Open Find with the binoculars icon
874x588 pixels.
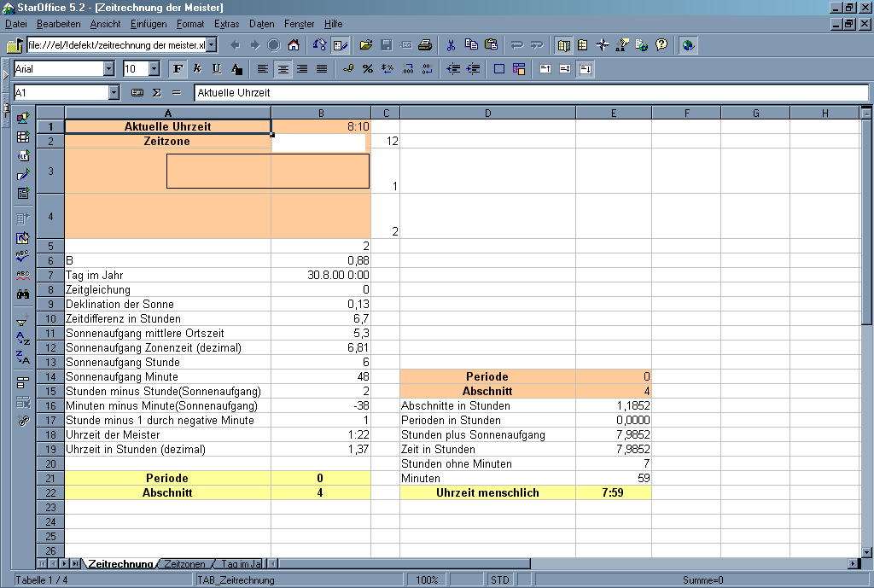click(23, 294)
